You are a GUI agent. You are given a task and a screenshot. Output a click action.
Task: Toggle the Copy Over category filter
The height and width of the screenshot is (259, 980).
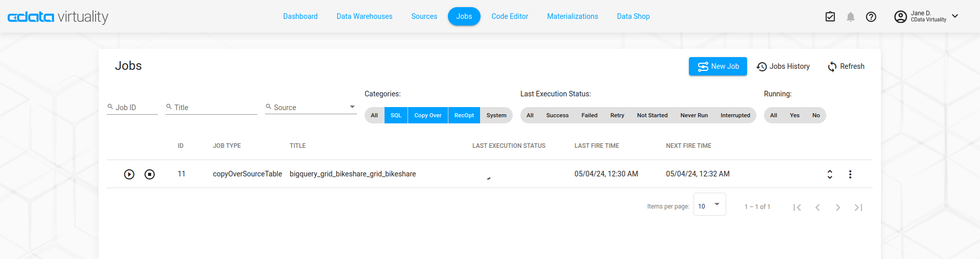[428, 115]
